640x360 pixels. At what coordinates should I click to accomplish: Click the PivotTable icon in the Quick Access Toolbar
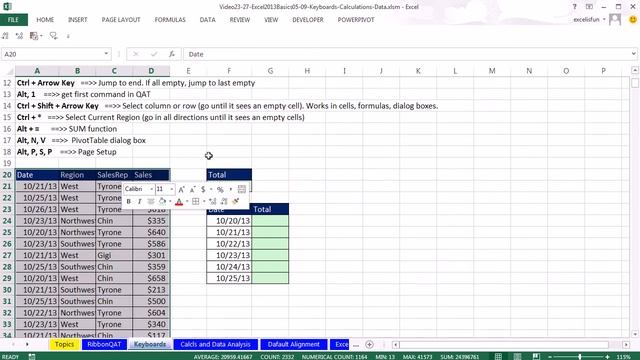pos(34,36)
